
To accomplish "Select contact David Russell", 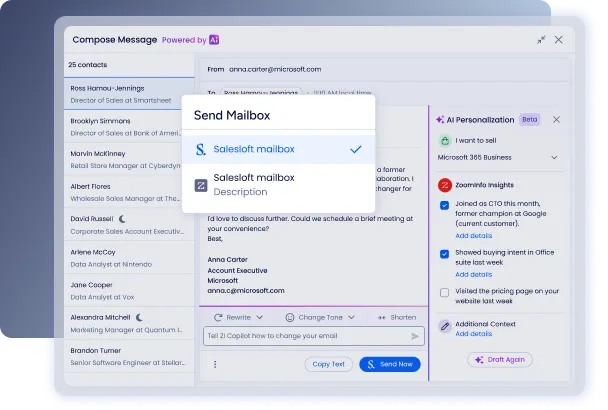I will click(129, 225).
